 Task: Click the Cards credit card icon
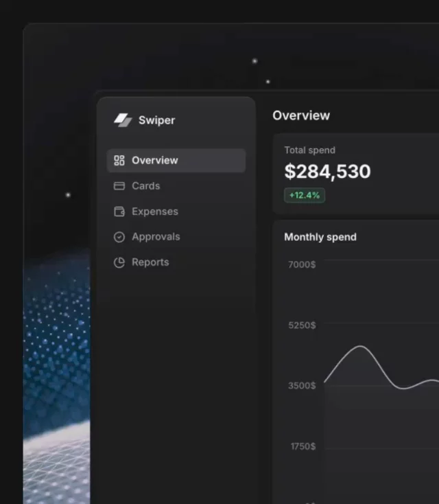(x=119, y=186)
